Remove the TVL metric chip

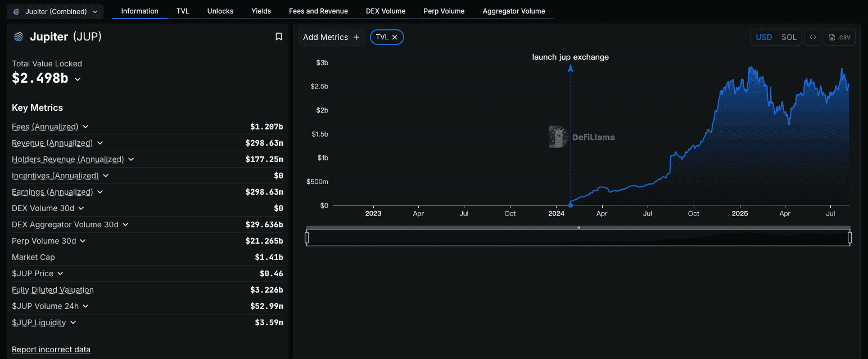click(x=395, y=37)
